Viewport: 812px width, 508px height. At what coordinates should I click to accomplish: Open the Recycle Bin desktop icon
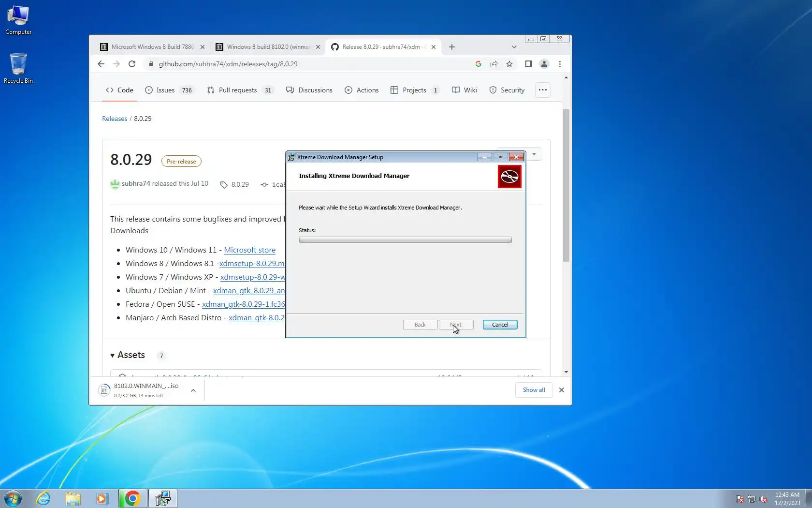(18, 68)
